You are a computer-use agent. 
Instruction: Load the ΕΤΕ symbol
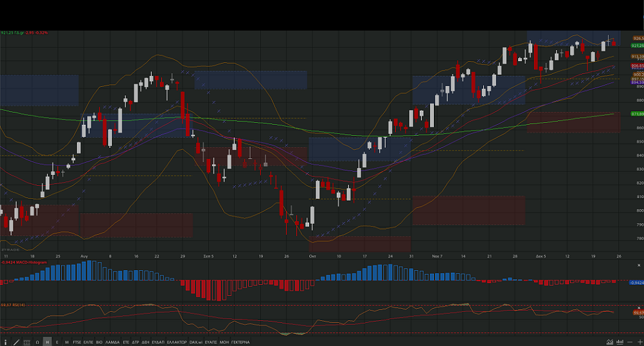[x=126, y=342]
